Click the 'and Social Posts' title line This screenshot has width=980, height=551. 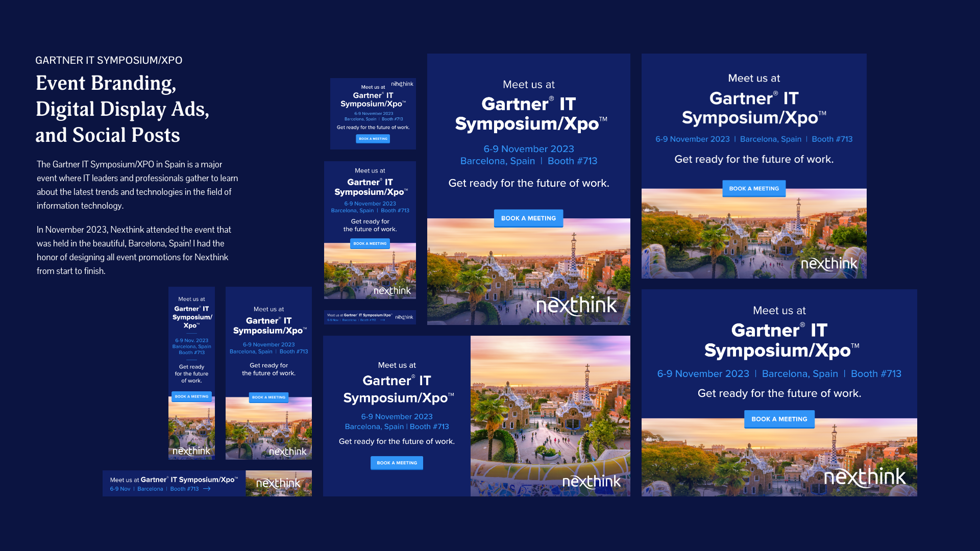coord(108,135)
